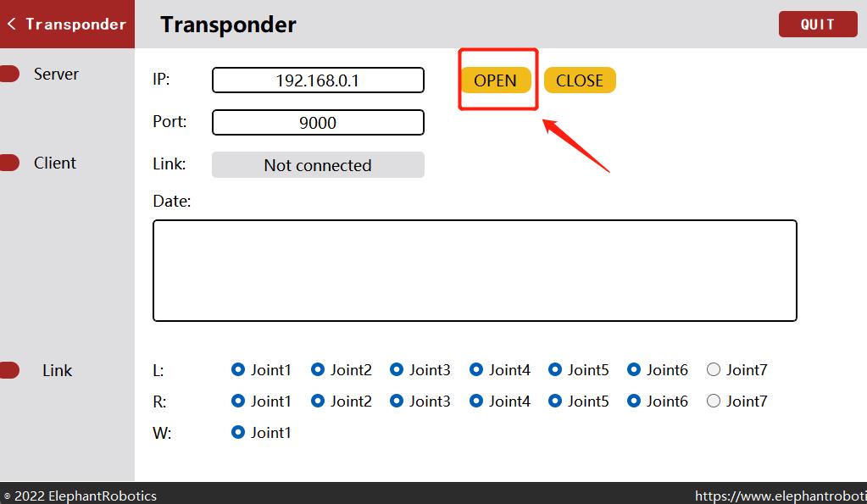Click the back arrow beside Transponder
Screen dimensions: 867x504
(11, 24)
